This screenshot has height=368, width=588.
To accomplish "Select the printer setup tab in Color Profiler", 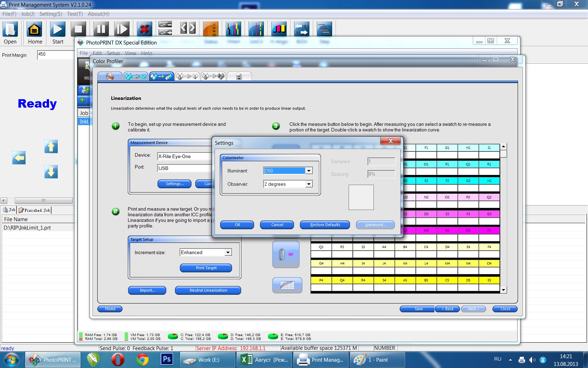I will click(x=110, y=76).
